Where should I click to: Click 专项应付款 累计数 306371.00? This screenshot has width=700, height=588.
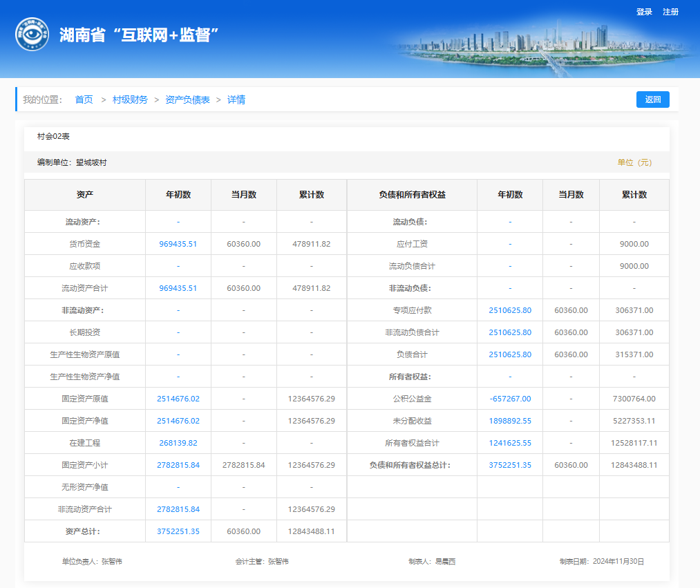pos(634,310)
